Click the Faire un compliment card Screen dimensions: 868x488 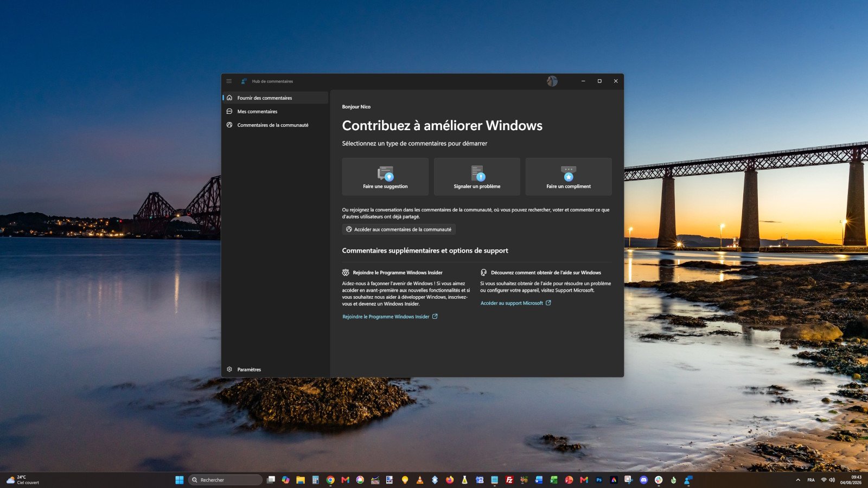point(569,177)
